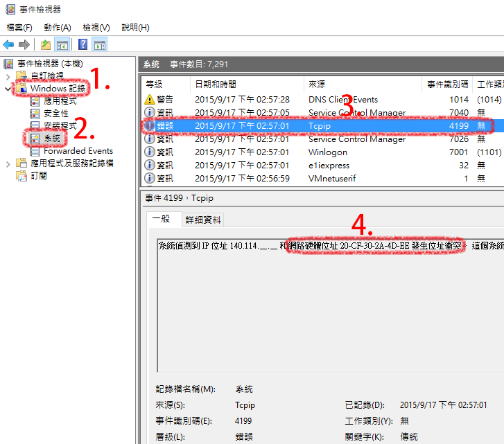
Task: Open the Forwarded Events log
Action: click(x=78, y=151)
